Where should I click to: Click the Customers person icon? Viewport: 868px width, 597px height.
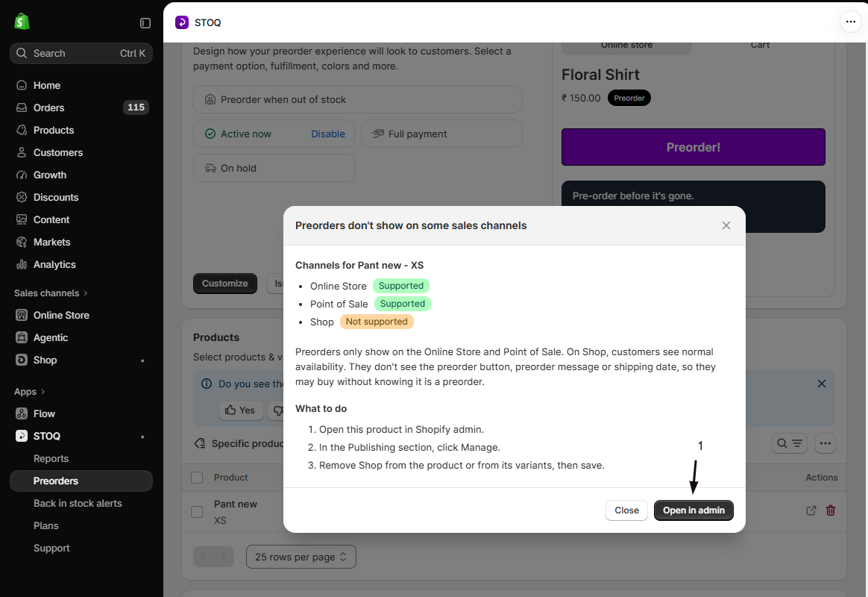coord(22,152)
